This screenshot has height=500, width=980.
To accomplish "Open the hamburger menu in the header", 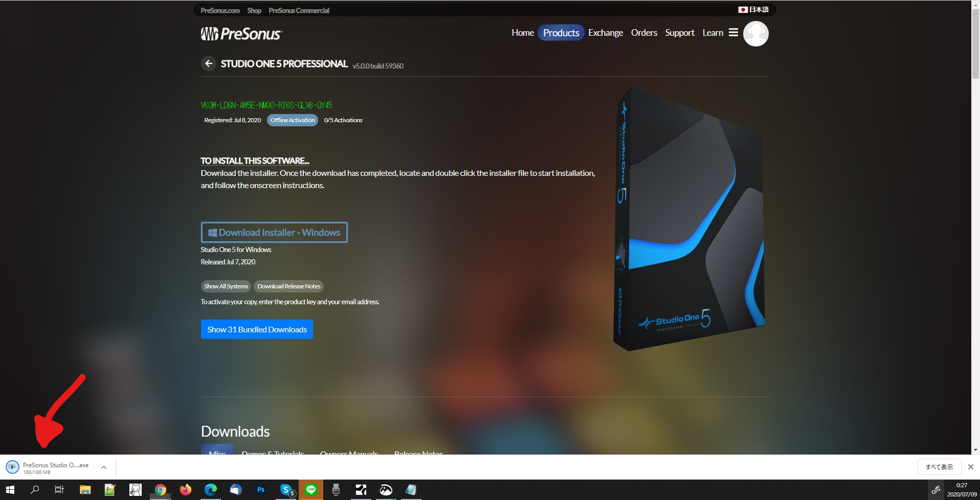I will coord(733,32).
